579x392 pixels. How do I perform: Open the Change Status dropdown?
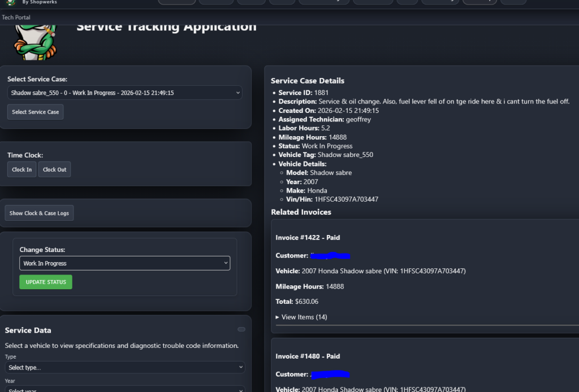pyautogui.click(x=125, y=263)
